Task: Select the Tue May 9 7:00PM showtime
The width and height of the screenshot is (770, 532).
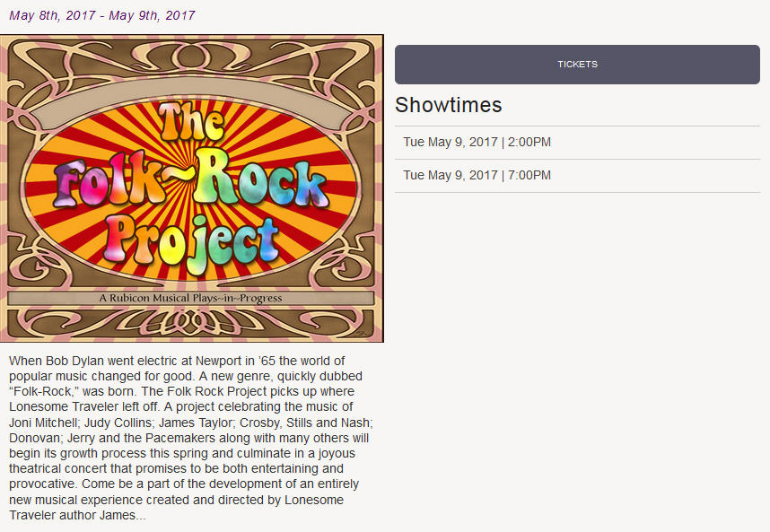Action: [x=477, y=176]
